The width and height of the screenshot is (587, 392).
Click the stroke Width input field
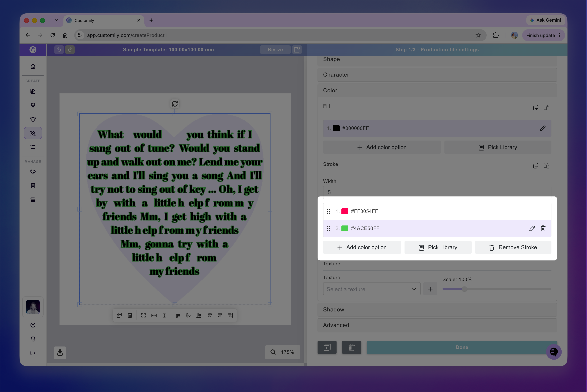[x=437, y=192]
